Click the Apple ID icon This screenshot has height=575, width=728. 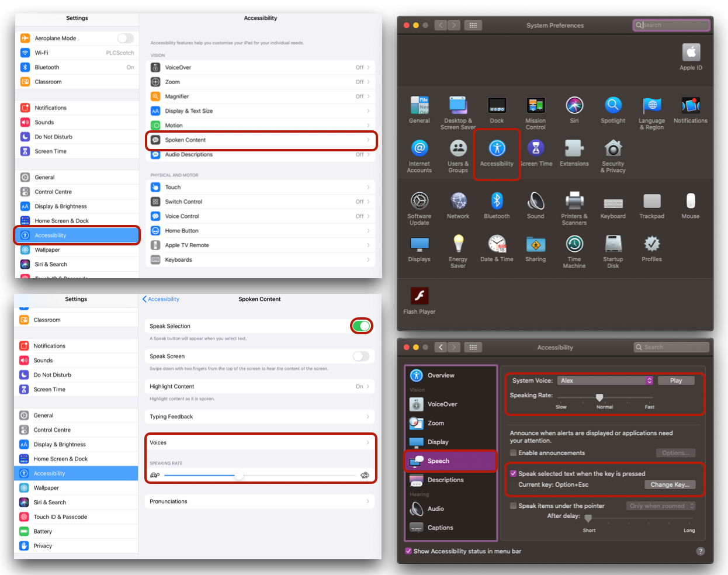(x=691, y=53)
